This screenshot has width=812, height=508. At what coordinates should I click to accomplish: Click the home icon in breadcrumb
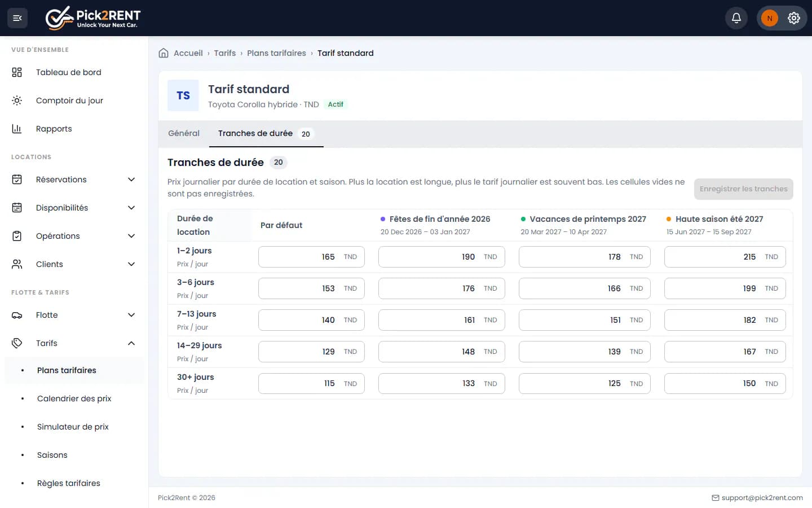[164, 53]
